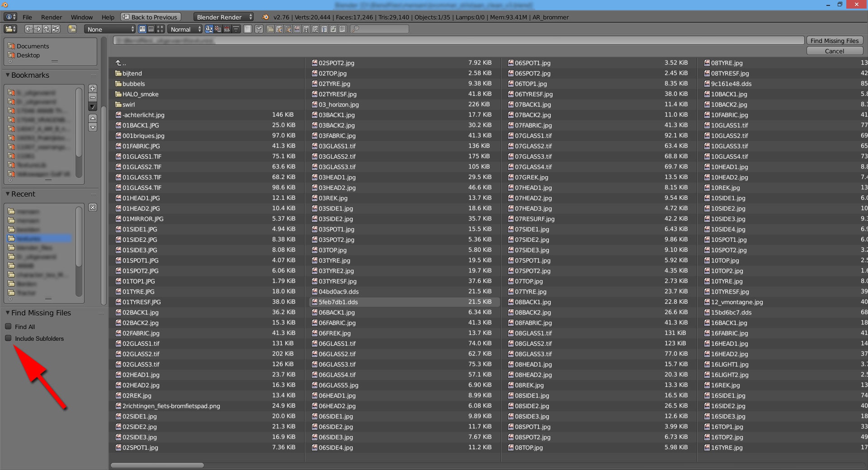
Task: Open the Window menu
Action: tap(82, 17)
